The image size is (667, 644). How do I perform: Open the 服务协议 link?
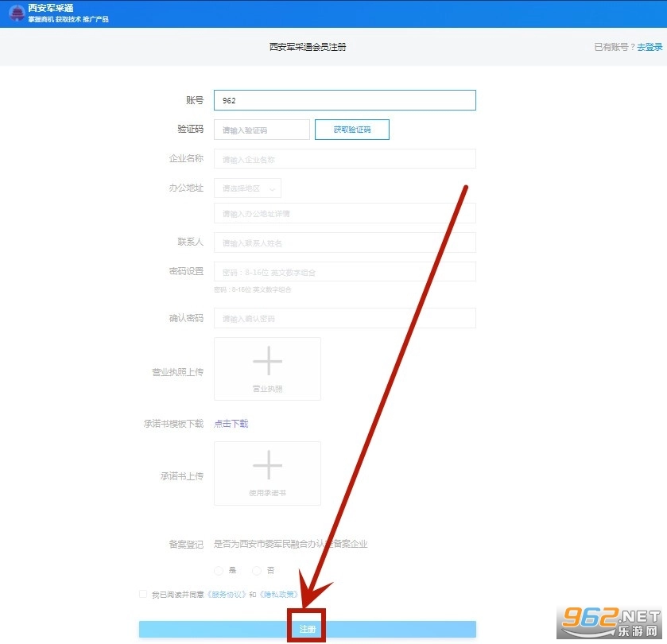click(x=227, y=594)
